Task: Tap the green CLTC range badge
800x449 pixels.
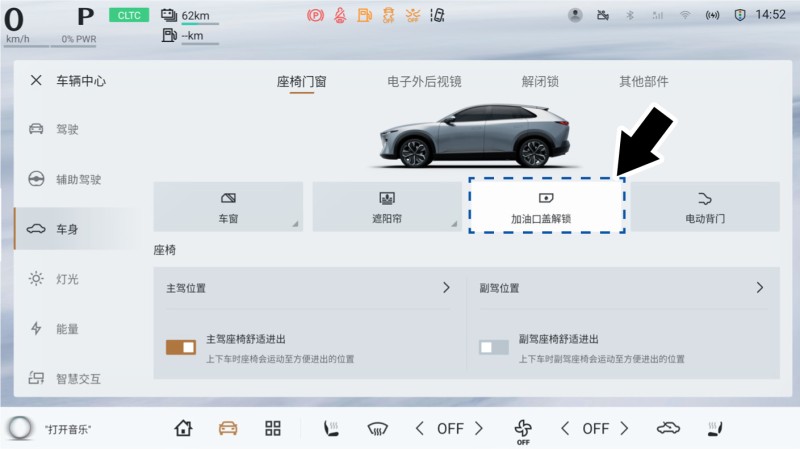Action: click(129, 15)
